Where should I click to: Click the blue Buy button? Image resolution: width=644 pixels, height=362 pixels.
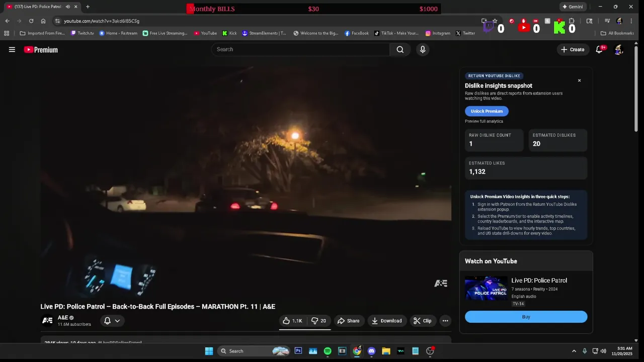(x=526, y=317)
